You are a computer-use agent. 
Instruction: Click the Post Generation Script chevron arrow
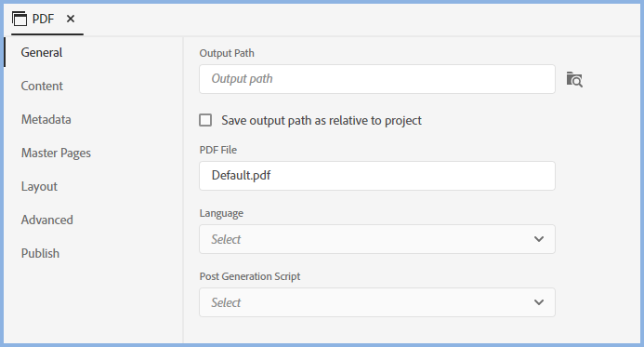[539, 302]
